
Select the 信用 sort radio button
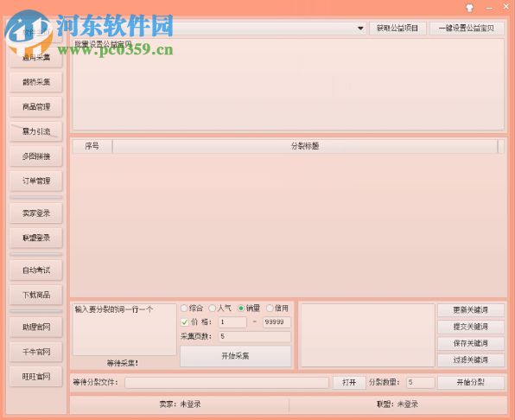coord(277,308)
